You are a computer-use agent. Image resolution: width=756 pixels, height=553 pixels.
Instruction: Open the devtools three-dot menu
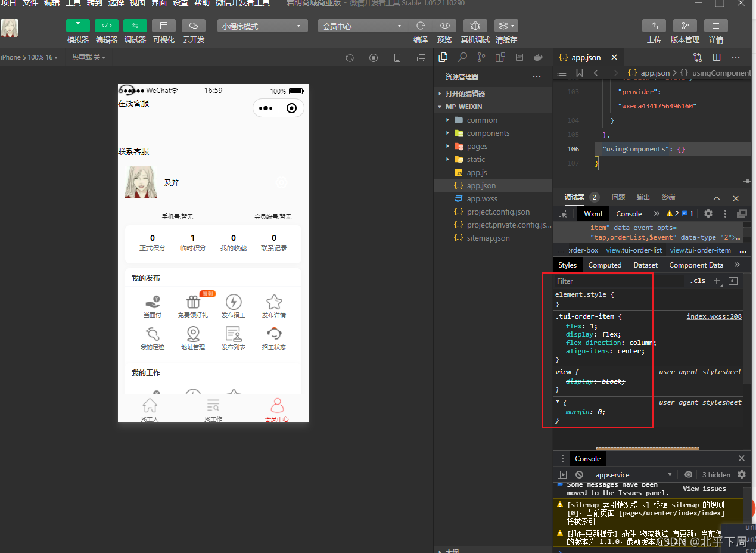[x=725, y=213]
